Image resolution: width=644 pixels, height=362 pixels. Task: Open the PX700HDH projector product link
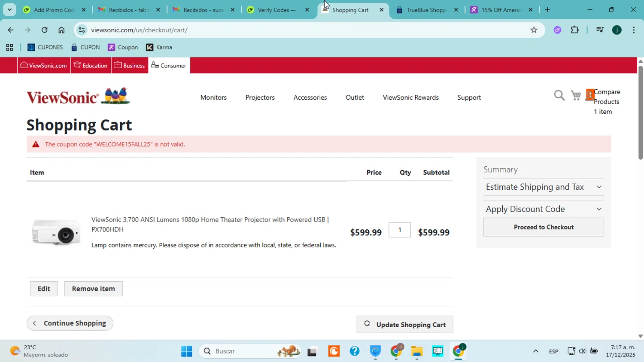point(210,225)
